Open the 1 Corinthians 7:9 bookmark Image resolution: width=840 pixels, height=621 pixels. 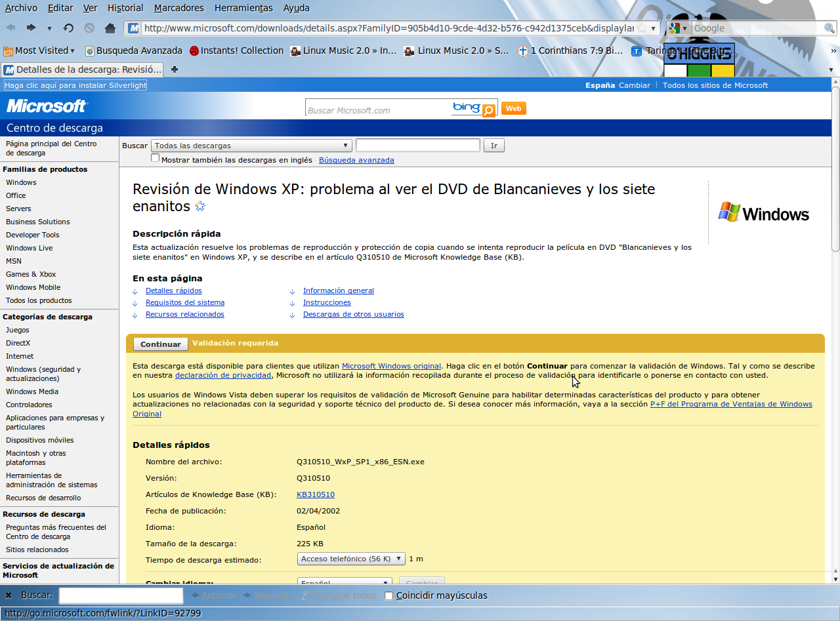(x=570, y=50)
